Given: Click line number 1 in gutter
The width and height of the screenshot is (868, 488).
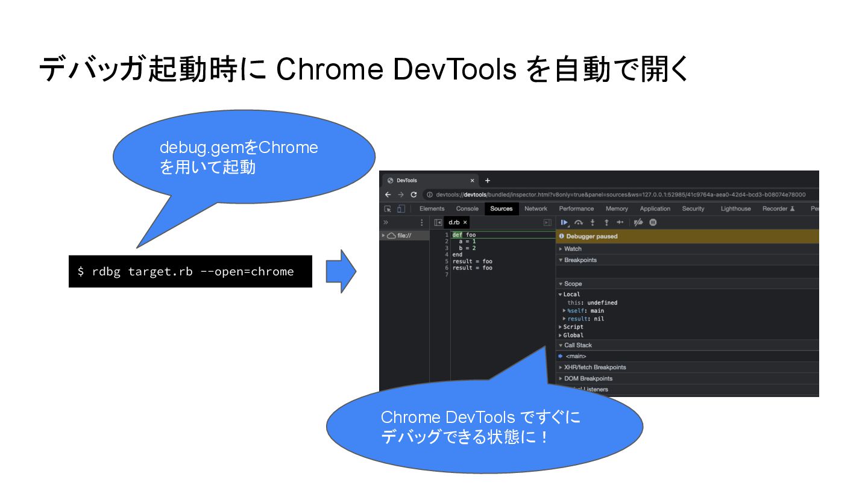Looking at the screenshot, I should pyautogui.click(x=447, y=234).
